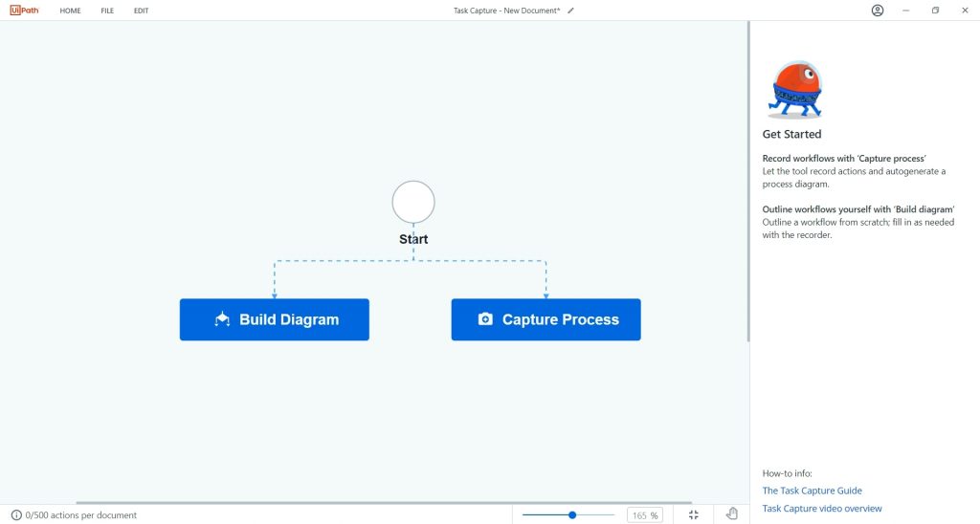Click the vertical canvas scrollbar
The image size is (980, 524).
pyautogui.click(x=747, y=182)
